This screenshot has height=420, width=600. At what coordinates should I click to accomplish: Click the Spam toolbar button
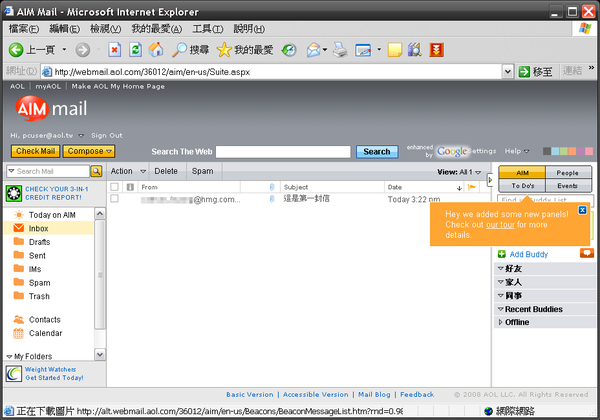coord(203,171)
